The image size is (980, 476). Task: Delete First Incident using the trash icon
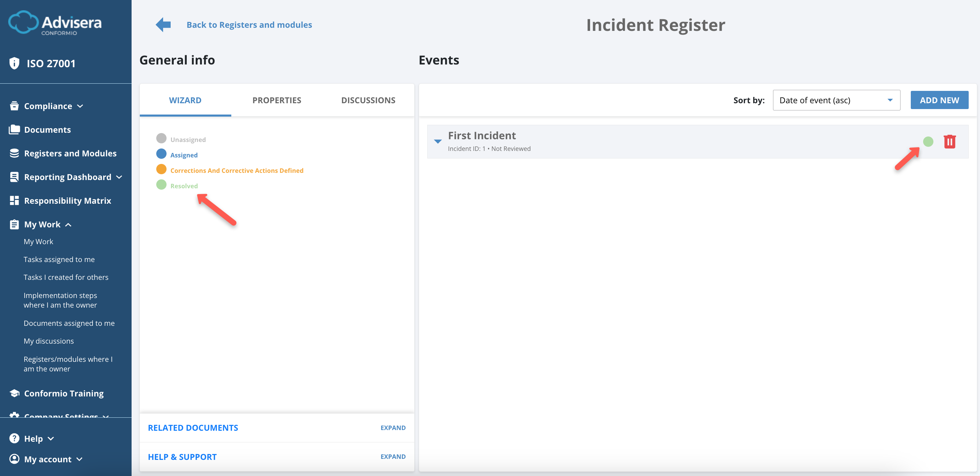pos(950,141)
